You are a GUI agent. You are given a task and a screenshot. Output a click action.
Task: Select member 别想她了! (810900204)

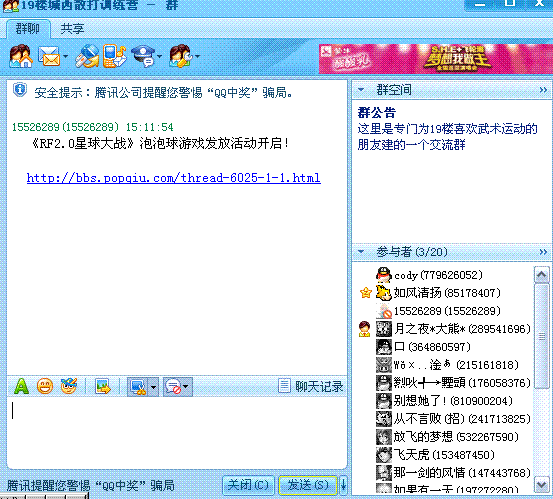(444, 401)
